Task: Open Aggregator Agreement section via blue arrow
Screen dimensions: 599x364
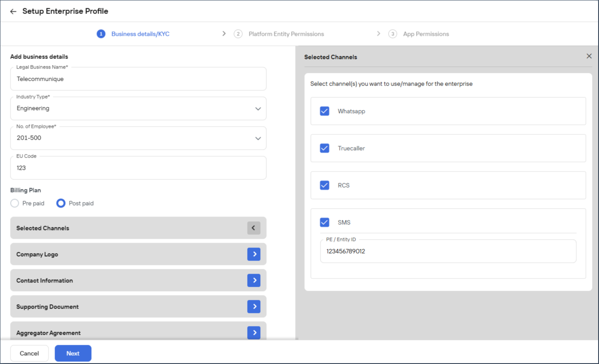Action: point(254,333)
